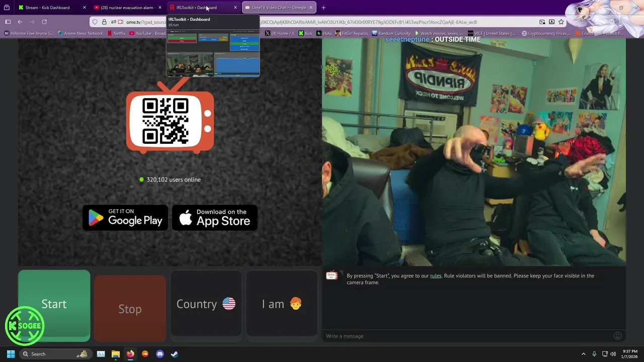Close the IRLToolkit Dashboard tab
The image size is (644, 362).
coord(235,8)
